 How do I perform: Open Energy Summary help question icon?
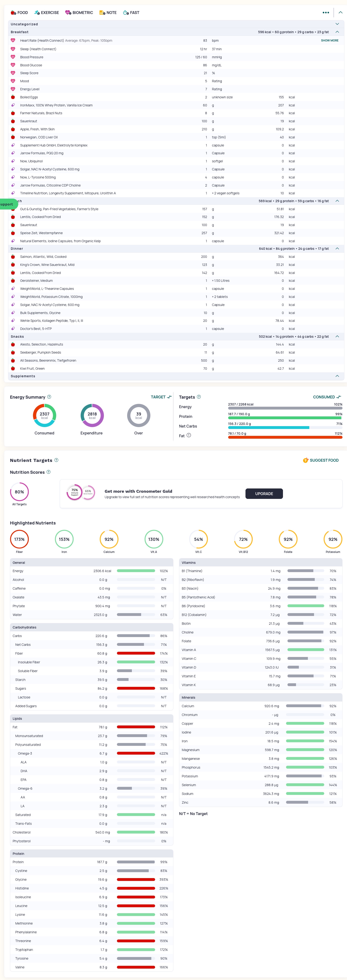pos(49,397)
